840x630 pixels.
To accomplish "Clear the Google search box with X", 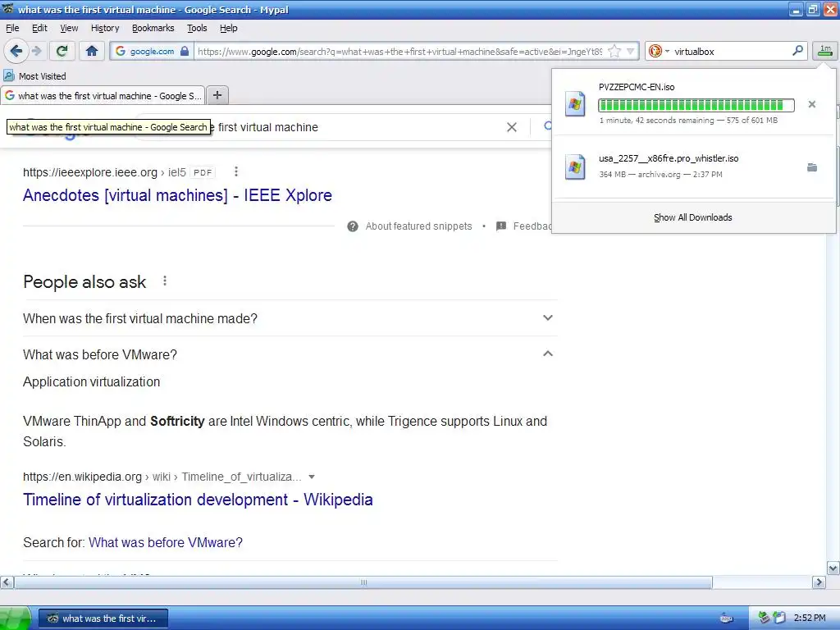I will [x=512, y=127].
